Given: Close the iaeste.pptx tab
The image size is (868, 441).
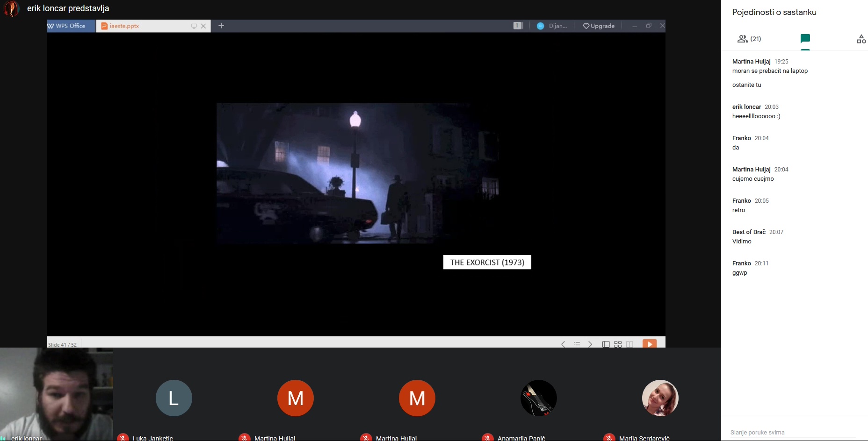Looking at the screenshot, I should coord(203,26).
